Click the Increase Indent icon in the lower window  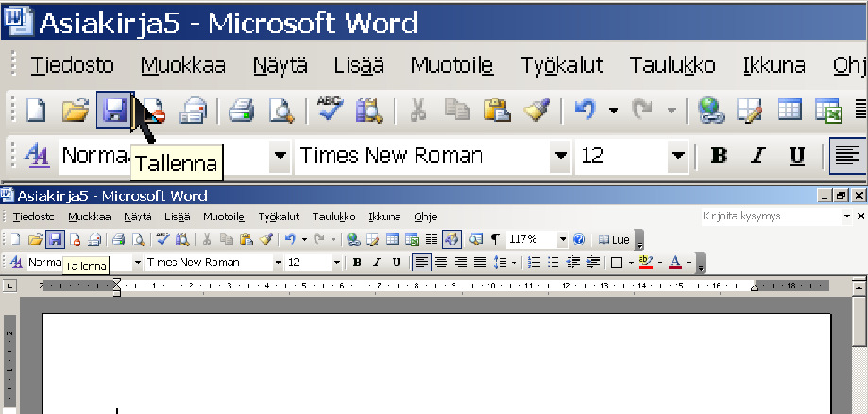coord(593,263)
